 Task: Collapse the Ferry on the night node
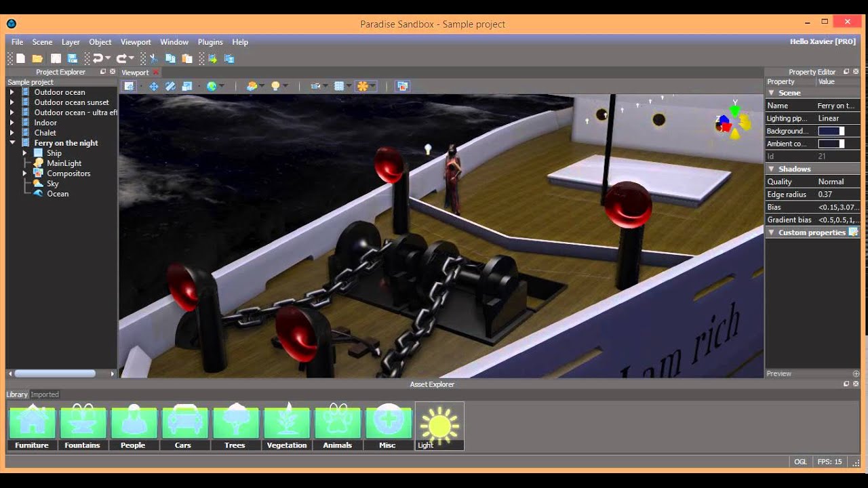coord(12,143)
